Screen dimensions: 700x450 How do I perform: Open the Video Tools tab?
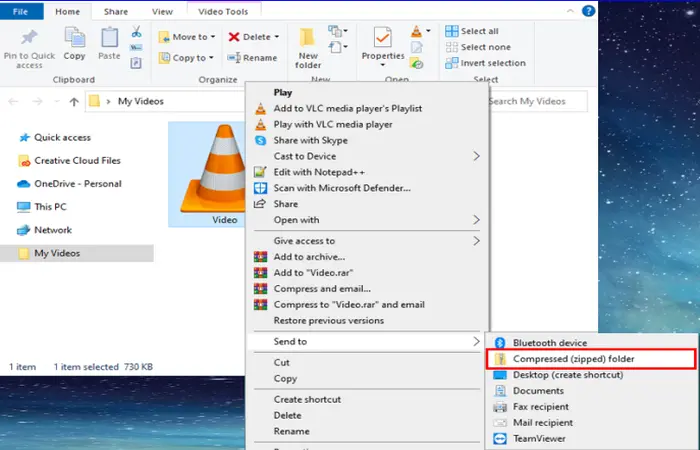click(223, 12)
